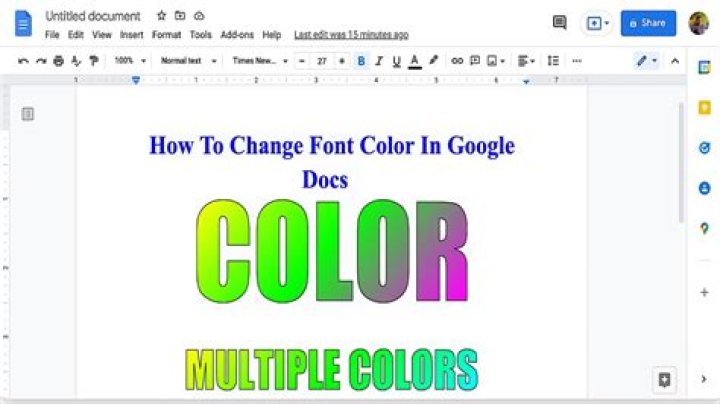The image size is (720, 404).
Task: Toggle Bold formatting
Action: coord(361,61)
